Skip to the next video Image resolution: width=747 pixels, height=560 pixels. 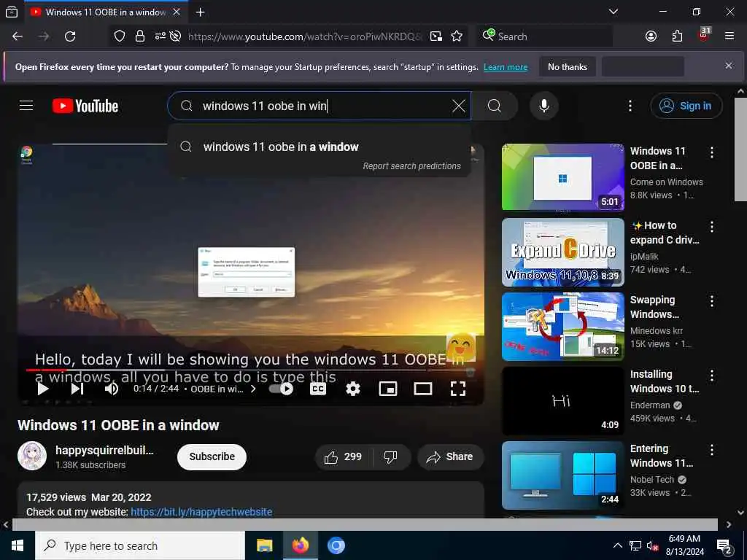pyautogui.click(x=77, y=389)
